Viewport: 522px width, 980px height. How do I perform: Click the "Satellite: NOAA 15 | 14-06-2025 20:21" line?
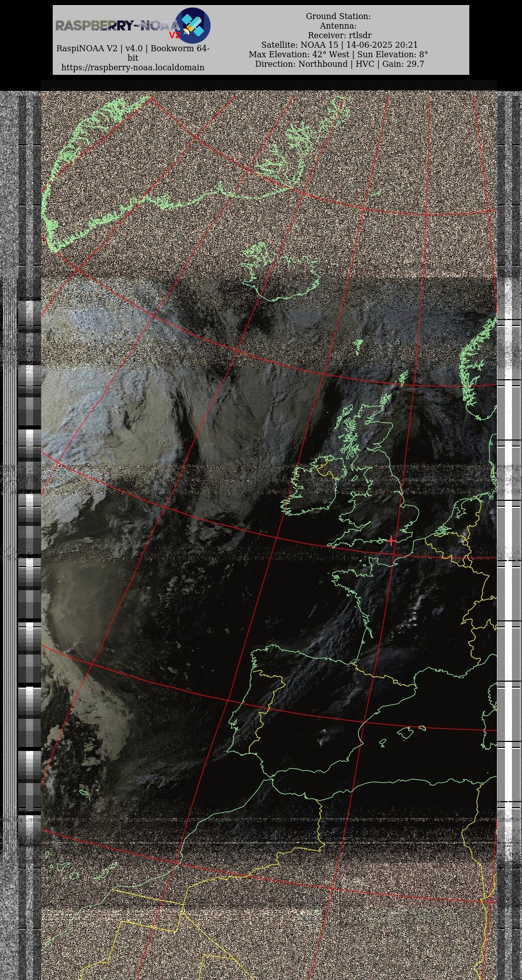click(339, 45)
